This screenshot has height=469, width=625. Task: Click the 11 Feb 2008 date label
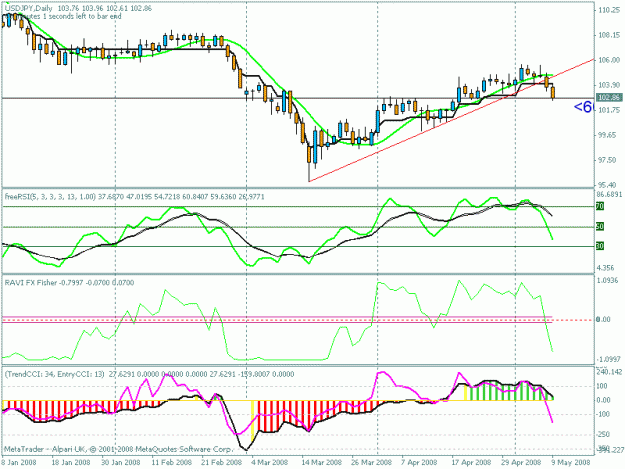coord(172,463)
